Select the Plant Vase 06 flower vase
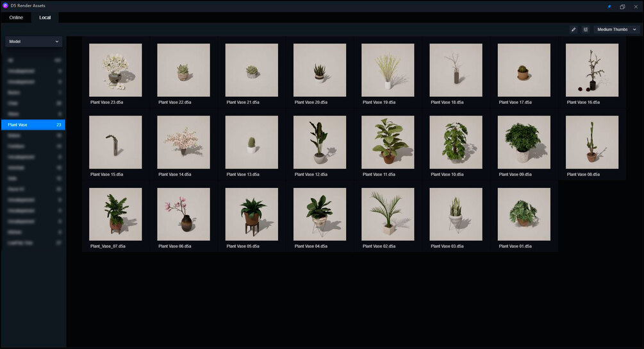Screen dimensions: 644x349 point(184,214)
